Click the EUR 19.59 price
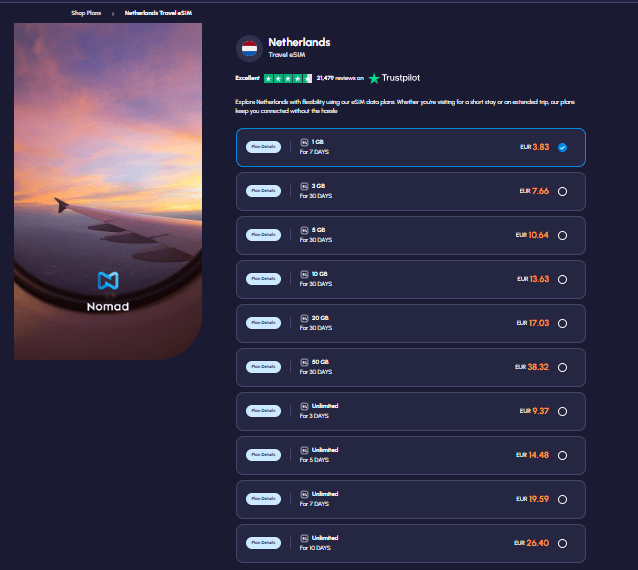Image resolution: width=638 pixels, height=570 pixels. pyautogui.click(x=533, y=499)
